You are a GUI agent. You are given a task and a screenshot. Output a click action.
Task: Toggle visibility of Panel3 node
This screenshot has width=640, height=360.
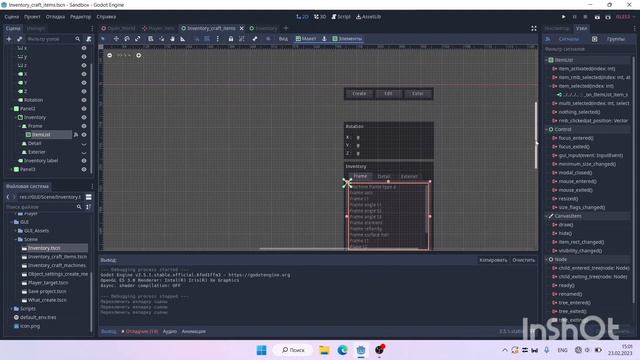point(84,169)
